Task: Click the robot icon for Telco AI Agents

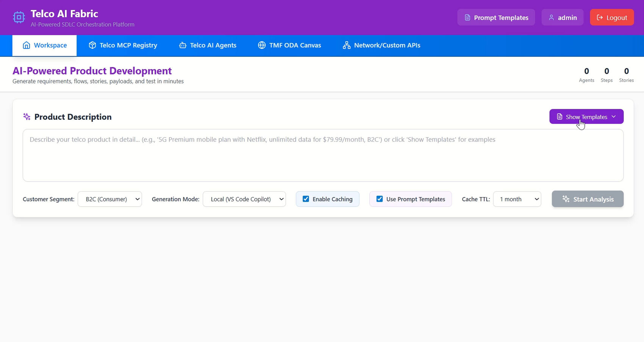Action: point(183,45)
